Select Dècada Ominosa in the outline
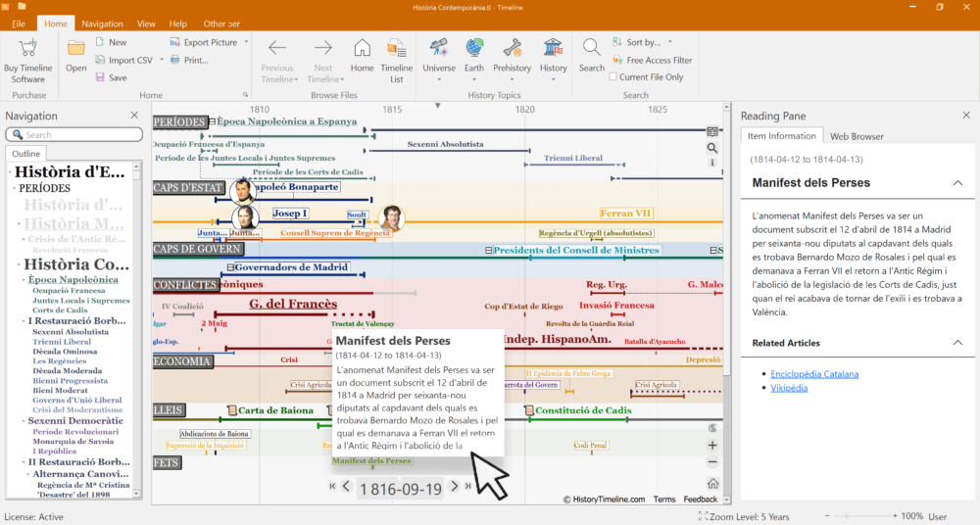The image size is (980, 525). pyautogui.click(x=65, y=352)
